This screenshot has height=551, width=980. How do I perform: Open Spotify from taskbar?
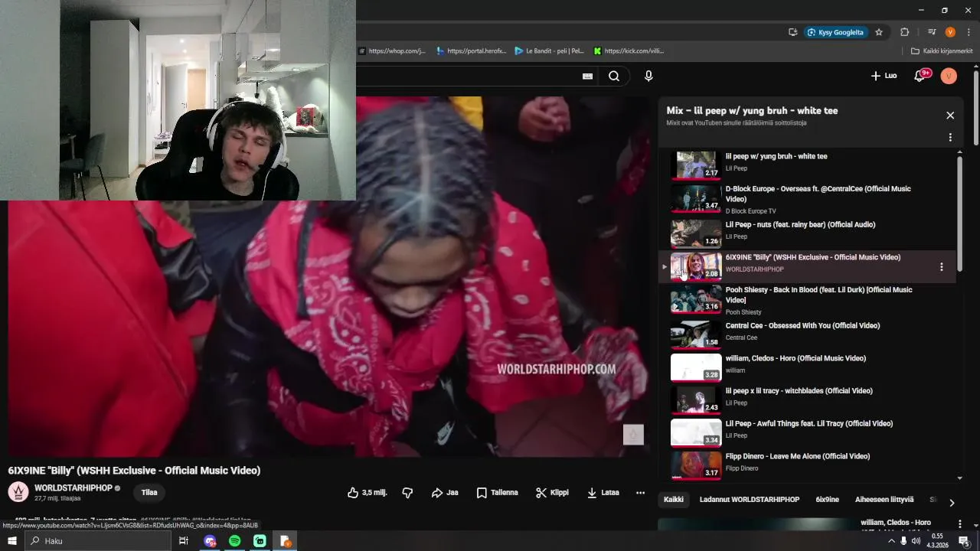(235, 541)
